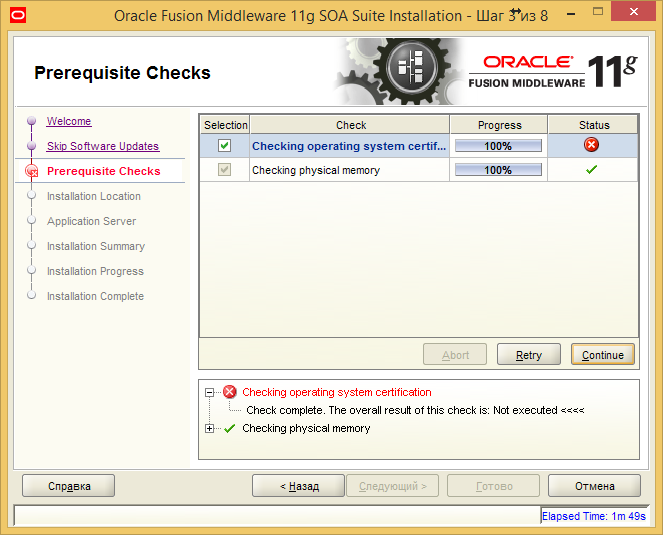Click the Installation Complete step bullet
663x535 pixels.
click(31, 295)
